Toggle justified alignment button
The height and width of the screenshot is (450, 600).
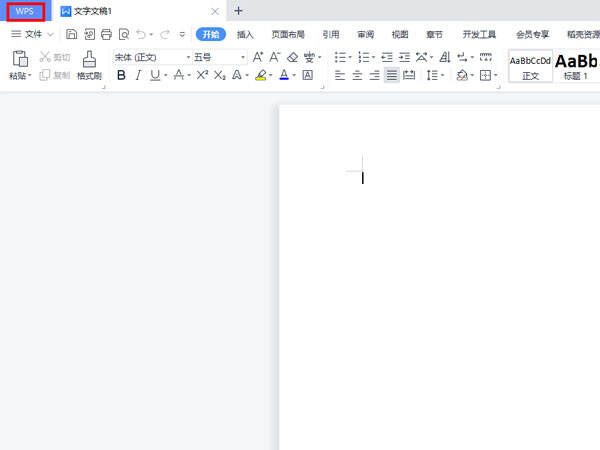(391, 75)
